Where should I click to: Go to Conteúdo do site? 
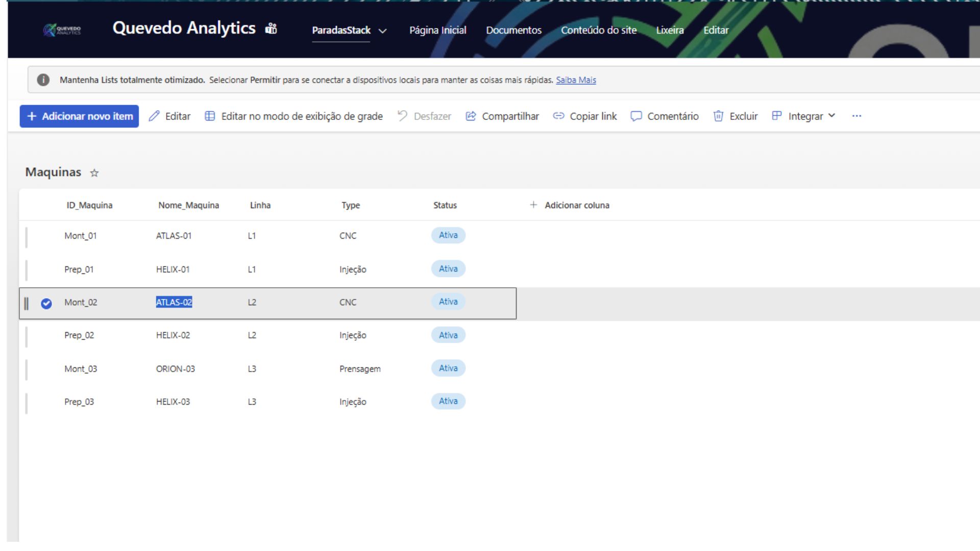598,30
